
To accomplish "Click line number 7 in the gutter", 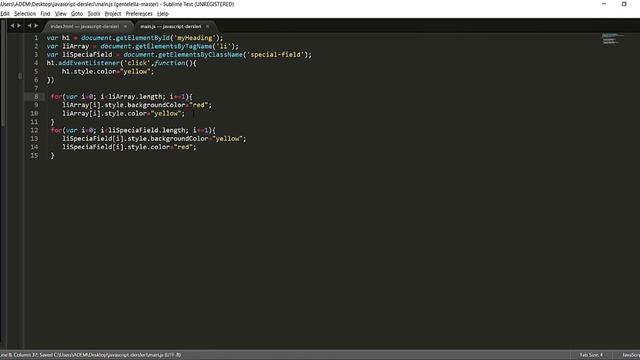I will tap(36, 88).
